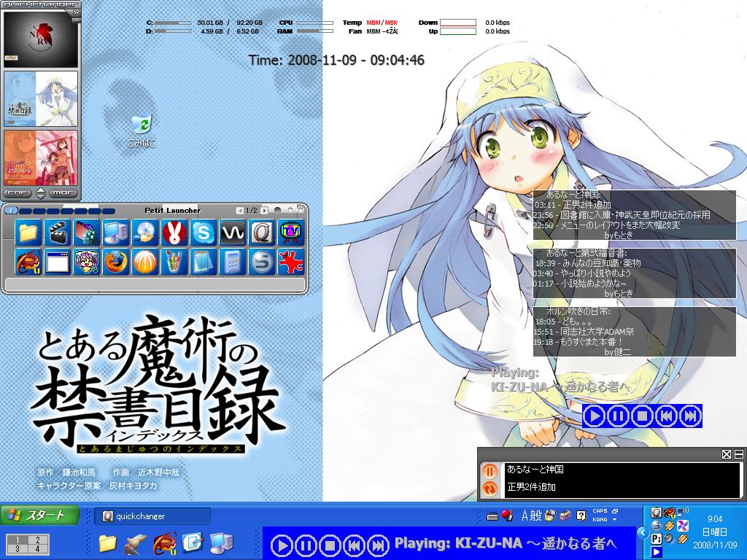This screenshot has height=560, width=747.
Task: Launch the movie clapperboard app in Petit Launcher
Action: 58,233
